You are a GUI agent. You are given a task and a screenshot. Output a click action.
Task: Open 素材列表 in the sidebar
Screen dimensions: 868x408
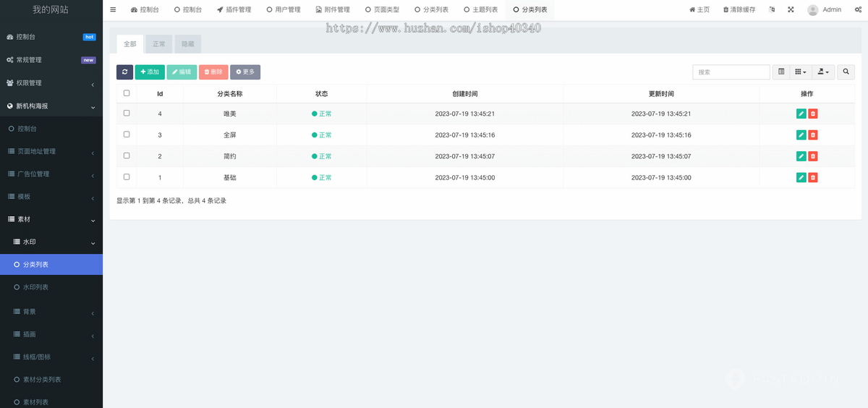[x=51, y=401]
